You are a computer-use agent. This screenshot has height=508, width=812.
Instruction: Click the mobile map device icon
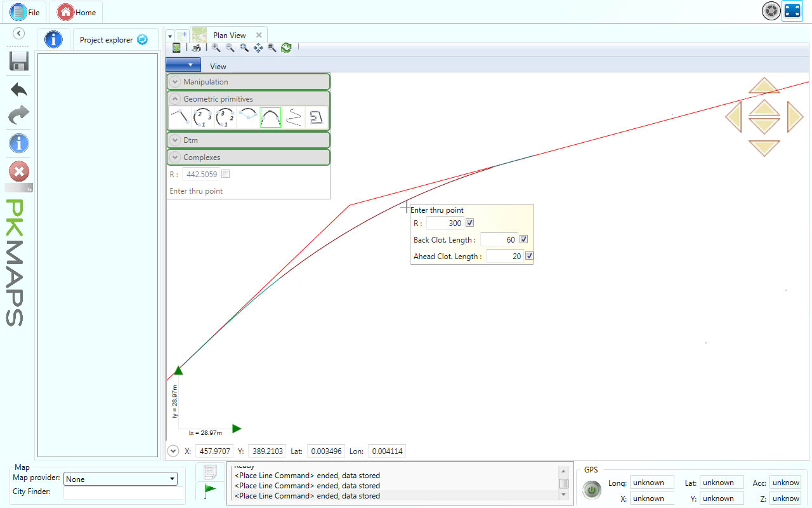click(176, 48)
